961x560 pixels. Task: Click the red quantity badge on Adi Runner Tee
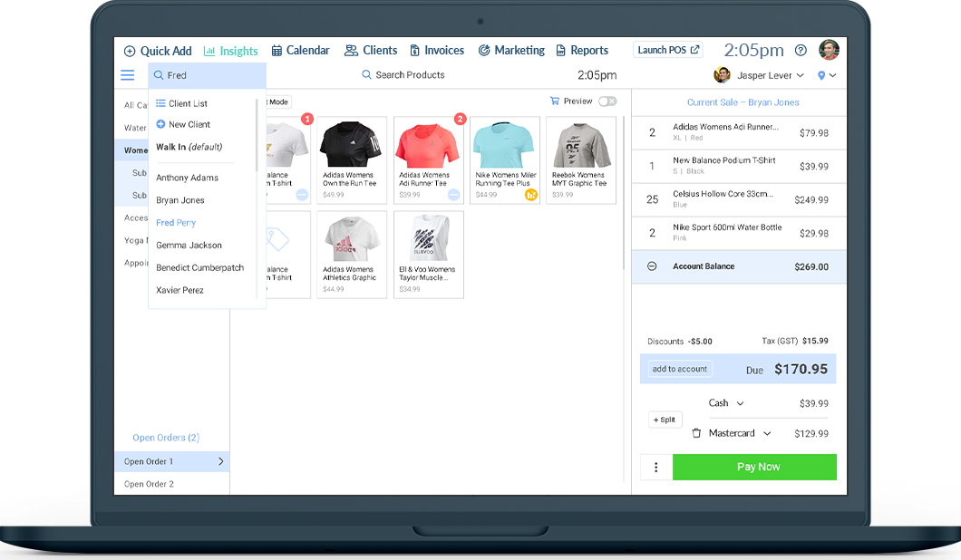coord(460,119)
